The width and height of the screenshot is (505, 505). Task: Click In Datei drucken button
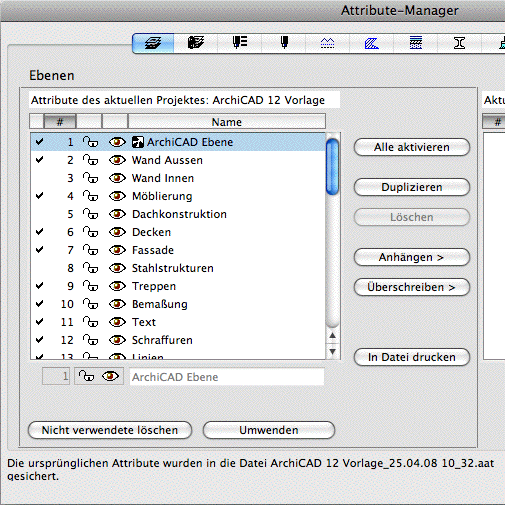click(412, 357)
